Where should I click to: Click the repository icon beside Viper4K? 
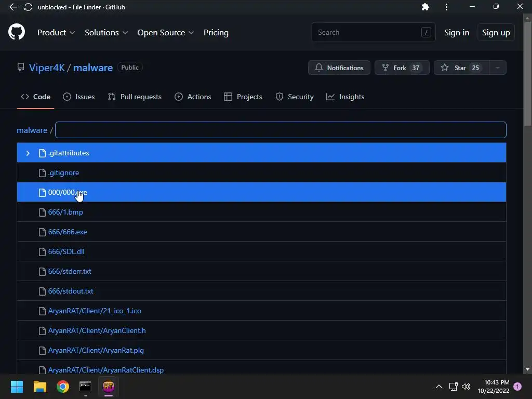tap(21, 67)
